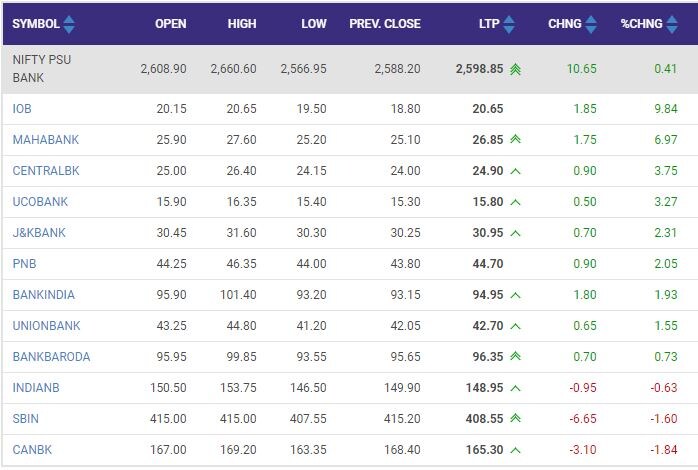
Task: Open the BANKBARODA symbol link
Action: pyautogui.click(x=51, y=357)
